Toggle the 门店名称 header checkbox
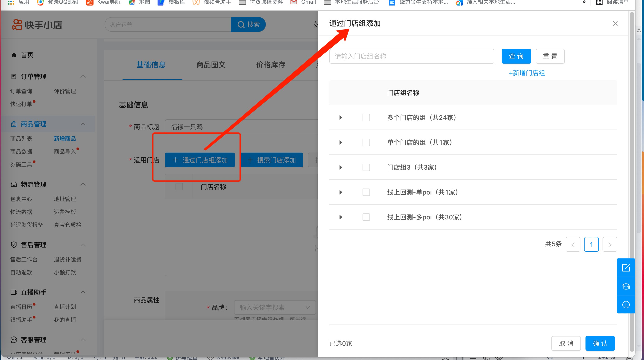The width and height of the screenshot is (644, 360). pyautogui.click(x=179, y=187)
